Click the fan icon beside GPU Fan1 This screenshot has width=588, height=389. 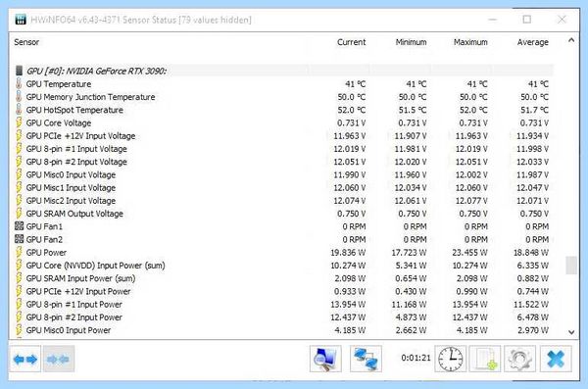click(x=19, y=226)
